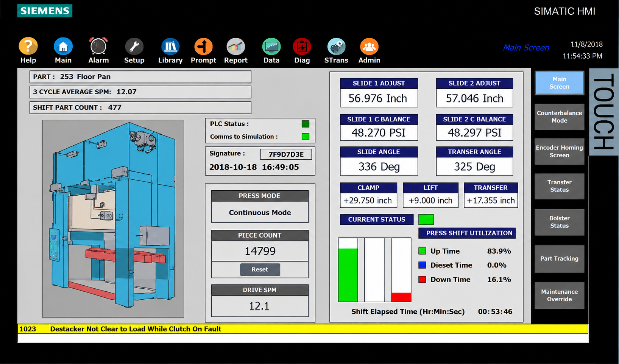Image resolution: width=619 pixels, height=364 pixels.
Task: Open the Library books icon
Action: point(170,47)
